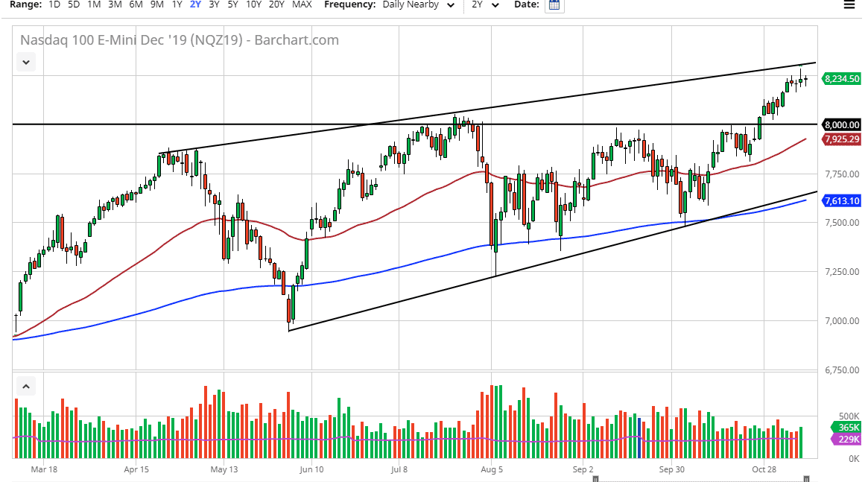The width and height of the screenshot is (868, 482).
Task: Select the 1M range
Action: coord(93,4)
